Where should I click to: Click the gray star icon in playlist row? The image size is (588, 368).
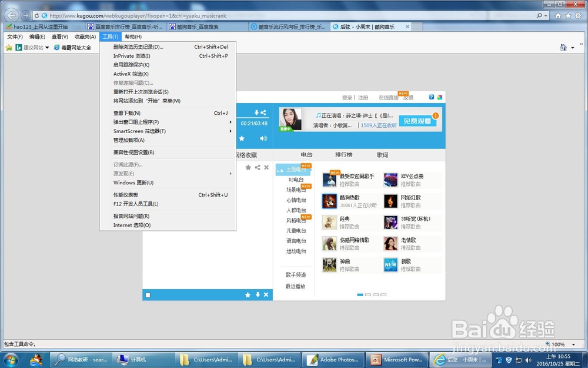248,167
